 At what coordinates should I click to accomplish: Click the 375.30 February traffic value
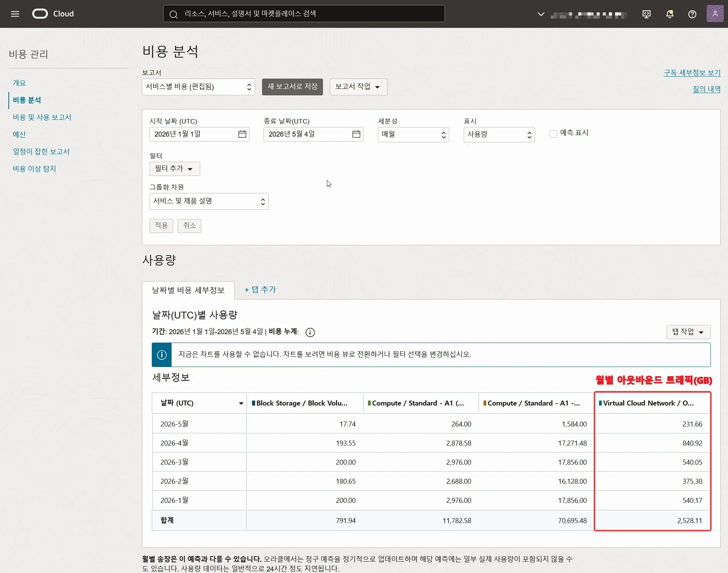pos(692,481)
